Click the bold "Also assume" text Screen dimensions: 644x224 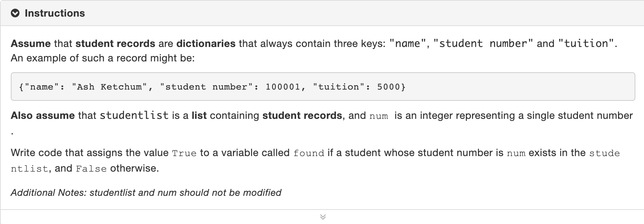pos(43,116)
